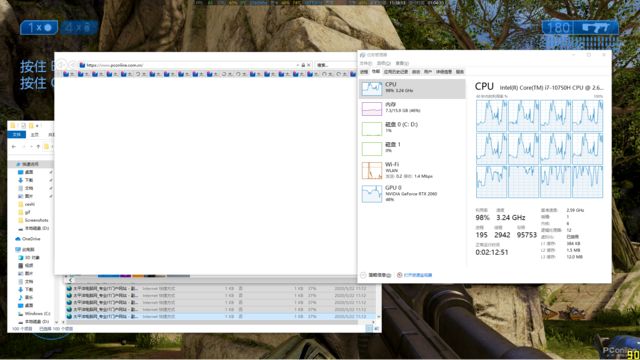Switch to 性能 tab in Task Manager
640x360 pixels.
pos(376,72)
